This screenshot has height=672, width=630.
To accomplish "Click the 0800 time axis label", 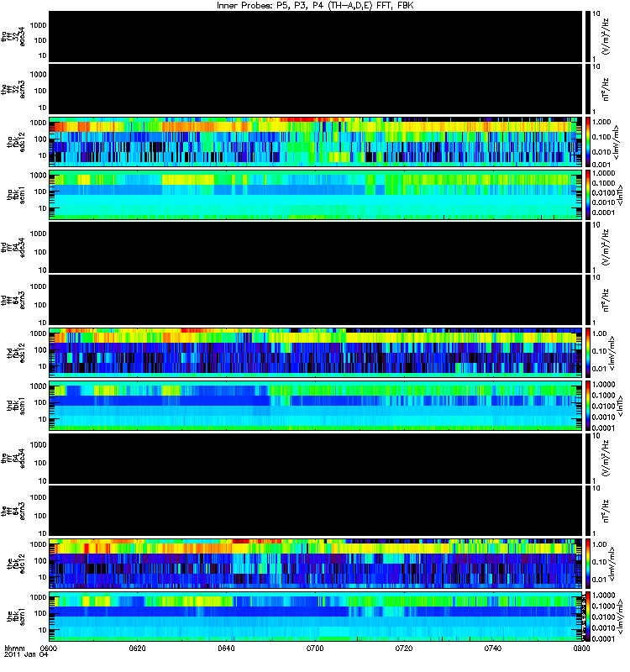I will click(x=581, y=648).
